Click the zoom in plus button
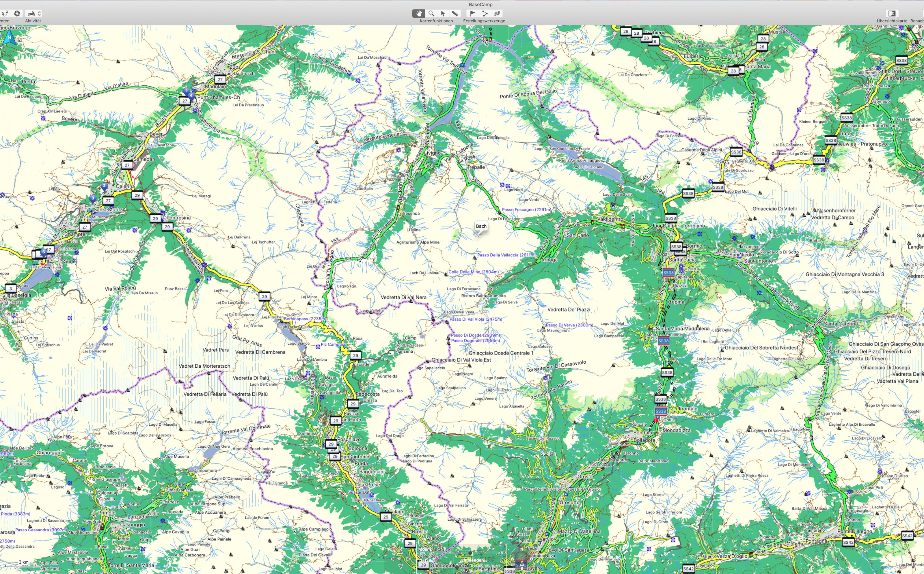This screenshot has width=924, height=574. point(500,554)
